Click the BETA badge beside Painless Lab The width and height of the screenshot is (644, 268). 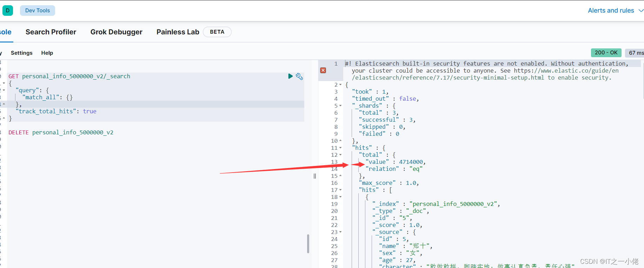[x=217, y=32]
